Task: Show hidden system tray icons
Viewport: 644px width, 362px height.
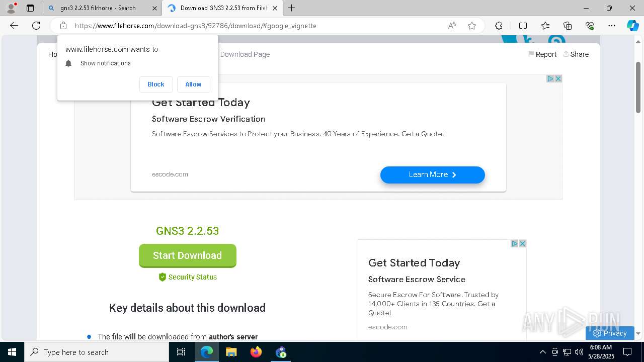Action: point(542,352)
